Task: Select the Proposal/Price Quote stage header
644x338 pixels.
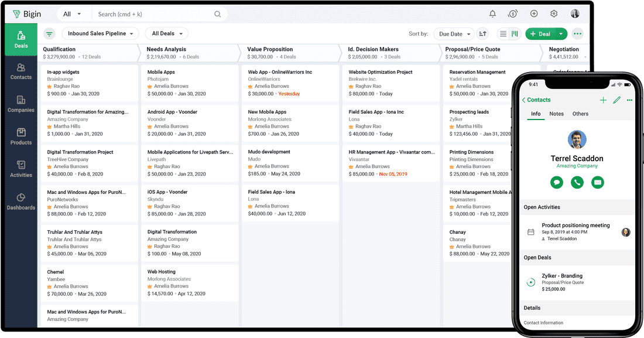Action: (492, 53)
